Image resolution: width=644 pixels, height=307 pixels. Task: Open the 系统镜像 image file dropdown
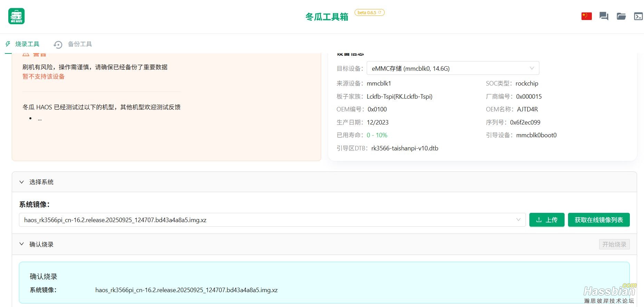point(272,220)
